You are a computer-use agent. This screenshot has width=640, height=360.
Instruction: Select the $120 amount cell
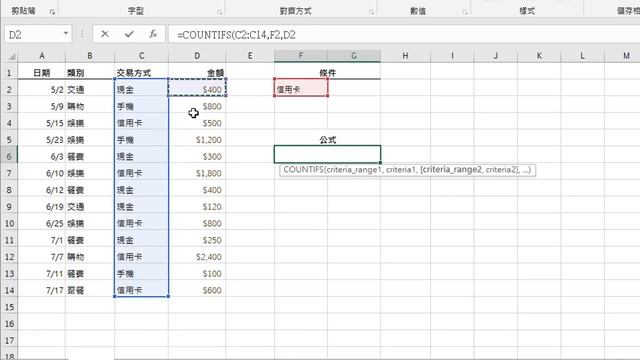(197, 207)
